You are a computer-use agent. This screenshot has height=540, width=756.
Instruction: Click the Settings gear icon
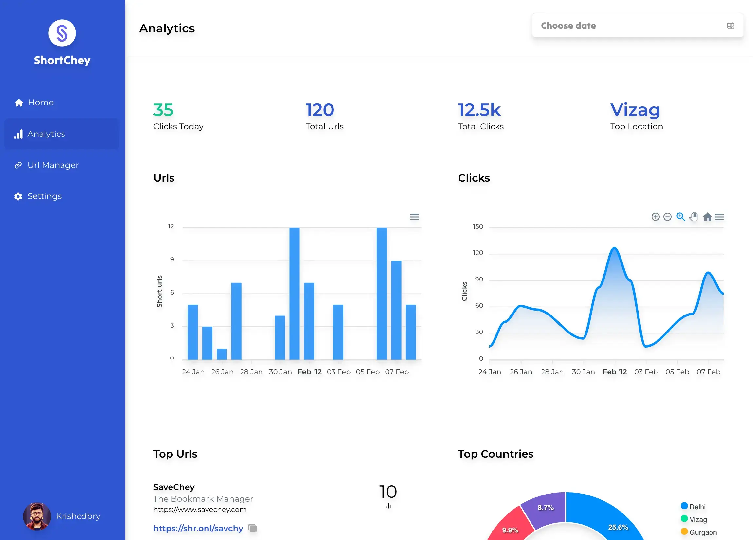pyautogui.click(x=18, y=196)
